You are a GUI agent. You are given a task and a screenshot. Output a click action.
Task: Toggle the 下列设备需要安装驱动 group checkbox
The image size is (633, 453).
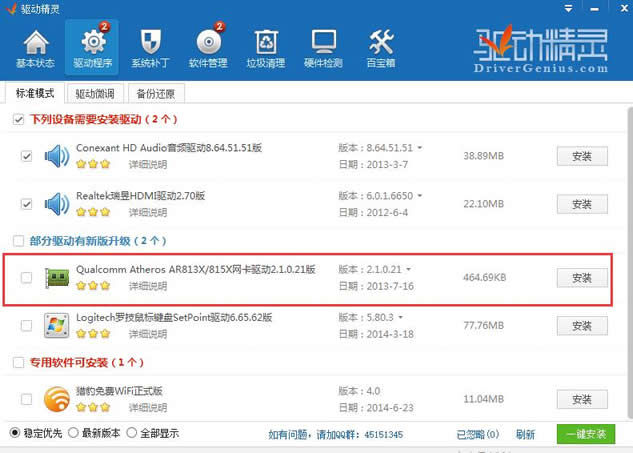(x=18, y=120)
